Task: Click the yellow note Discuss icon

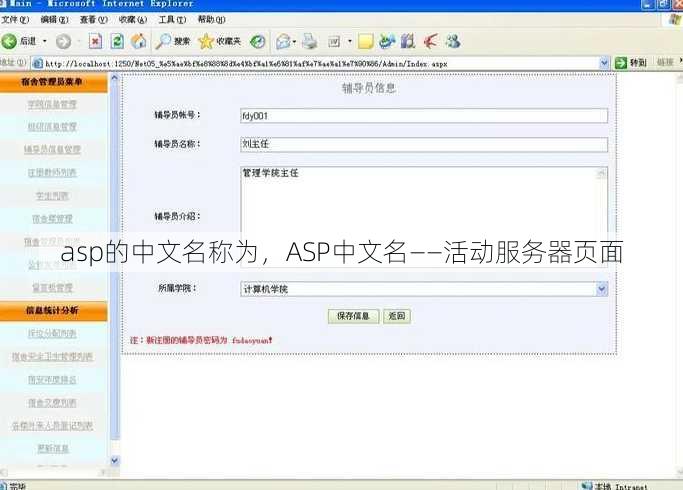Action: (365, 41)
